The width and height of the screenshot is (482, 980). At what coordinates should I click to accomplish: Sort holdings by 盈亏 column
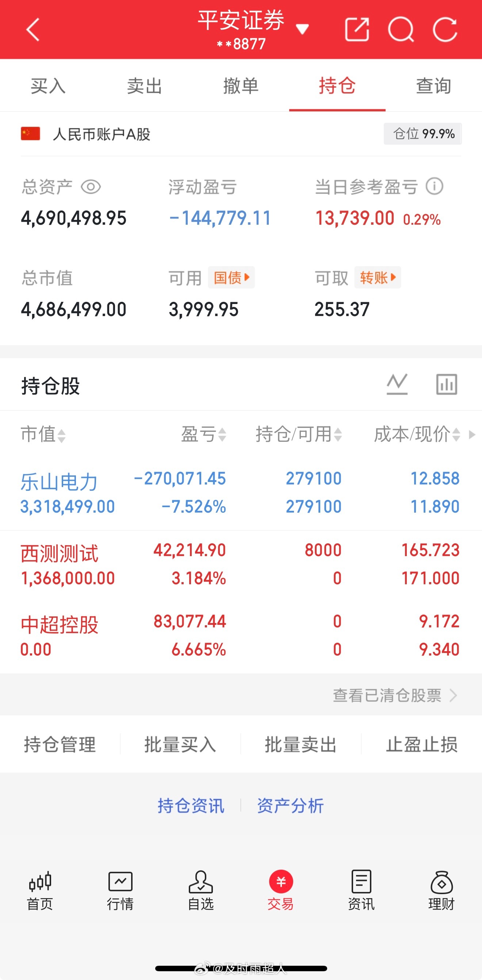pyautogui.click(x=204, y=434)
